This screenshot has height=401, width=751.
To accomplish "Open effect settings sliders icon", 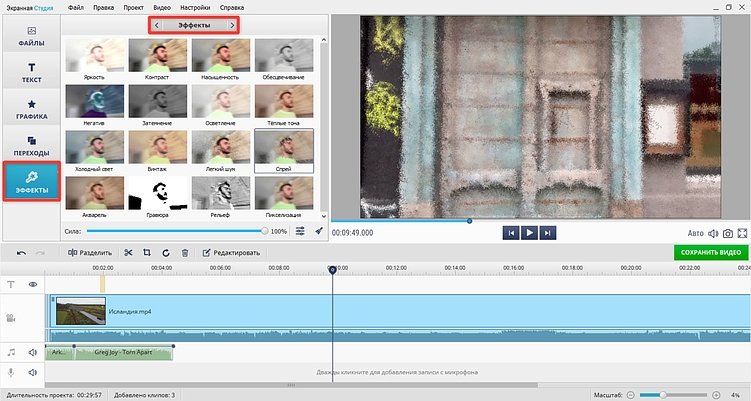I will click(300, 231).
